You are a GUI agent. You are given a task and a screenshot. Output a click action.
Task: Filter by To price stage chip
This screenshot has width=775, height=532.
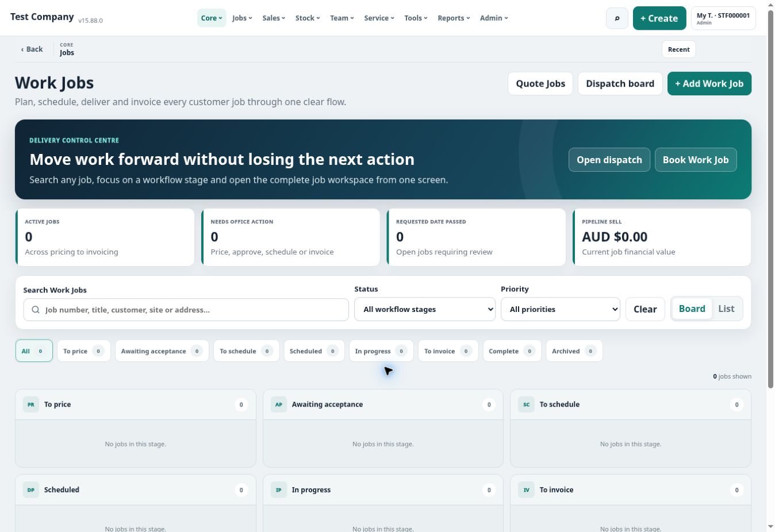coord(83,351)
